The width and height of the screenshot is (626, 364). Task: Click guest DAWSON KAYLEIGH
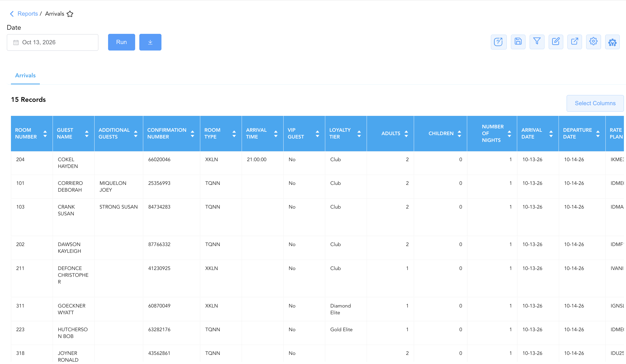pyautogui.click(x=70, y=248)
